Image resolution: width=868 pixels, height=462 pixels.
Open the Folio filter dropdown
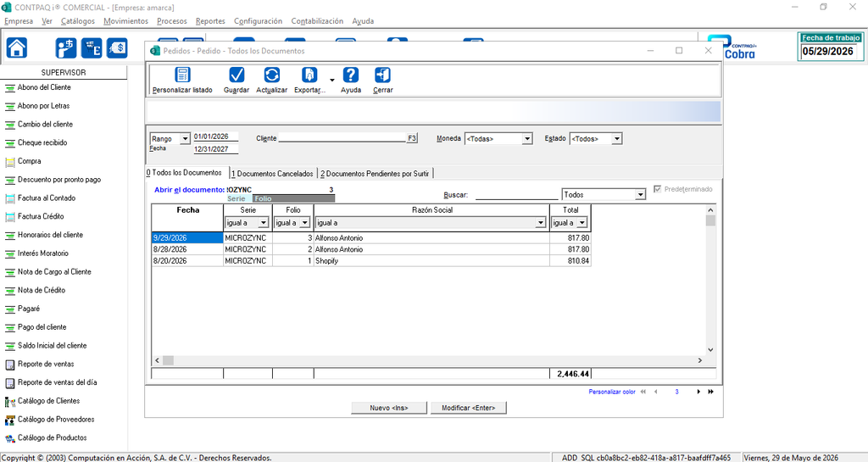[304, 223]
